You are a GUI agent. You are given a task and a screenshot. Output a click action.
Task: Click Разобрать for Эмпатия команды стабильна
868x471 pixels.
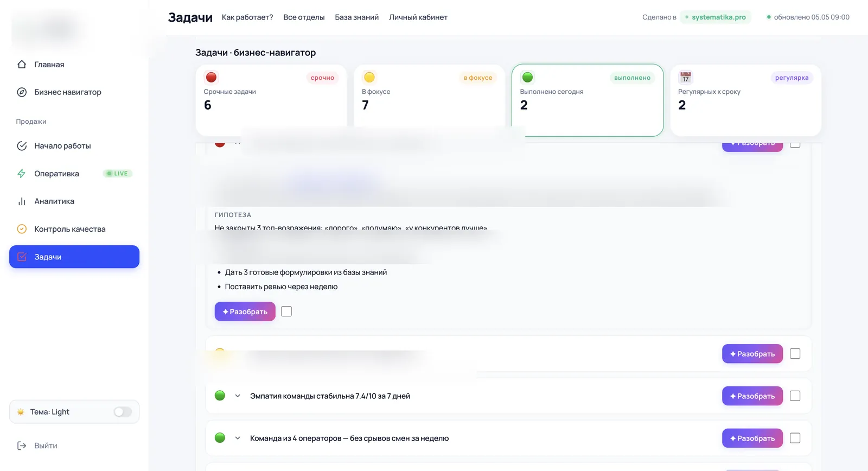(752, 396)
